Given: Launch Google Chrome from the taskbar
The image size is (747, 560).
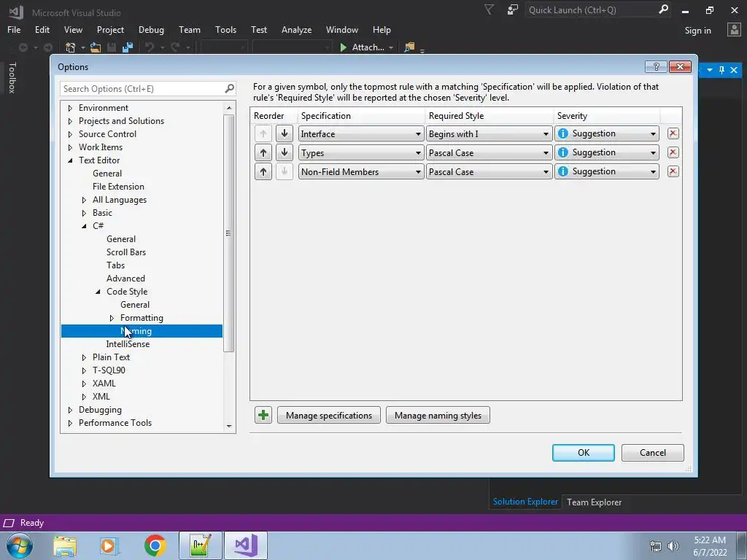Looking at the screenshot, I should tap(155, 545).
